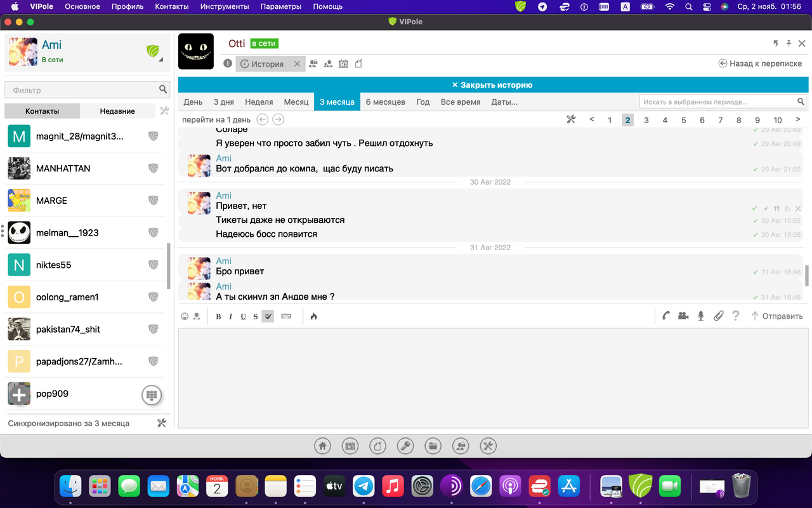Open the Инструменты menu

click(x=224, y=6)
